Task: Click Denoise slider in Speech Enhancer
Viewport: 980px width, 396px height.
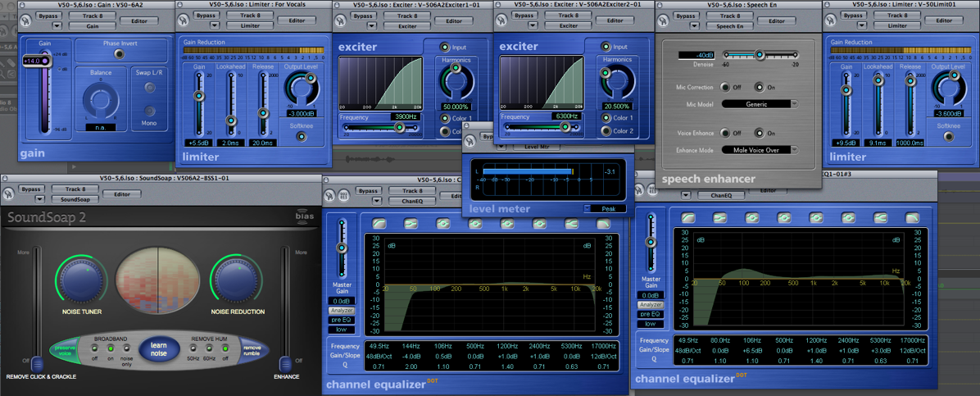Action: click(760, 55)
